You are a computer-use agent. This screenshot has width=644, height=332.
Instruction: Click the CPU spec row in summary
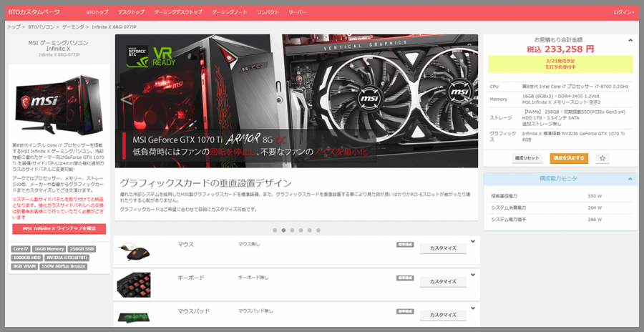coord(560,87)
